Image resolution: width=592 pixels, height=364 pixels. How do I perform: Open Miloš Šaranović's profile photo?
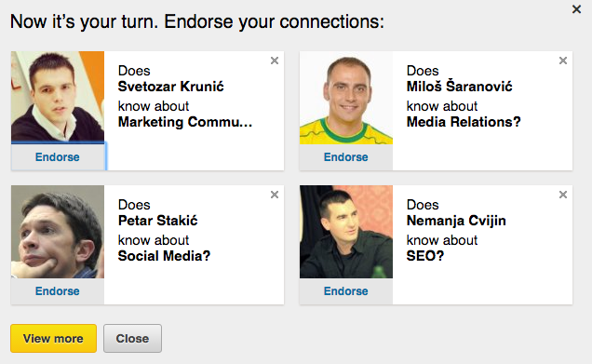click(346, 98)
